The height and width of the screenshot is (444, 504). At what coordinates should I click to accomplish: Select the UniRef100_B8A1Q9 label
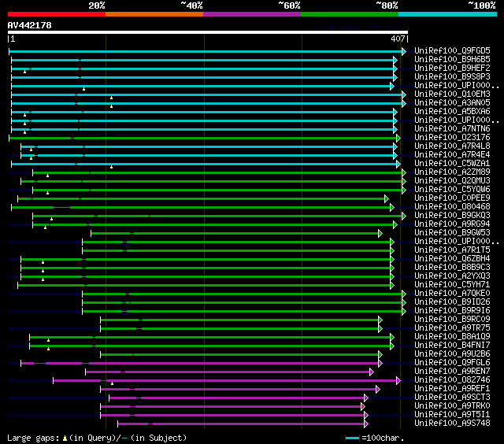coord(452,337)
